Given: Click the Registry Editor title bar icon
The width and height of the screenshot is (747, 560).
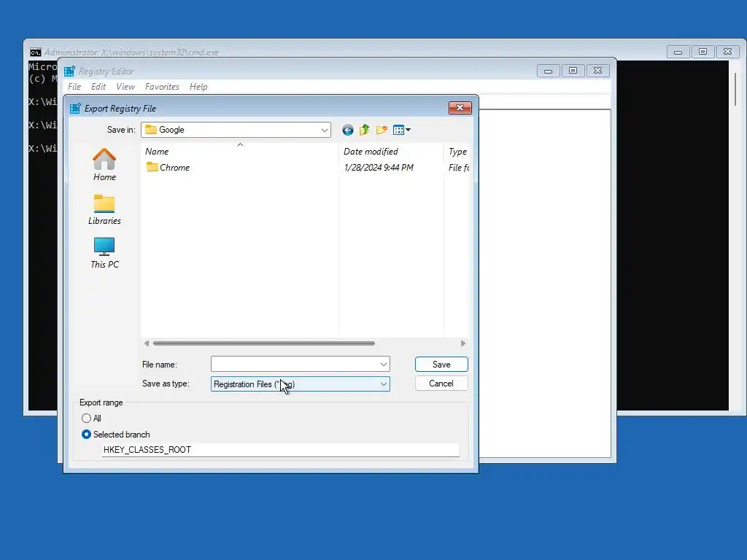Looking at the screenshot, I should click(69, 71).
